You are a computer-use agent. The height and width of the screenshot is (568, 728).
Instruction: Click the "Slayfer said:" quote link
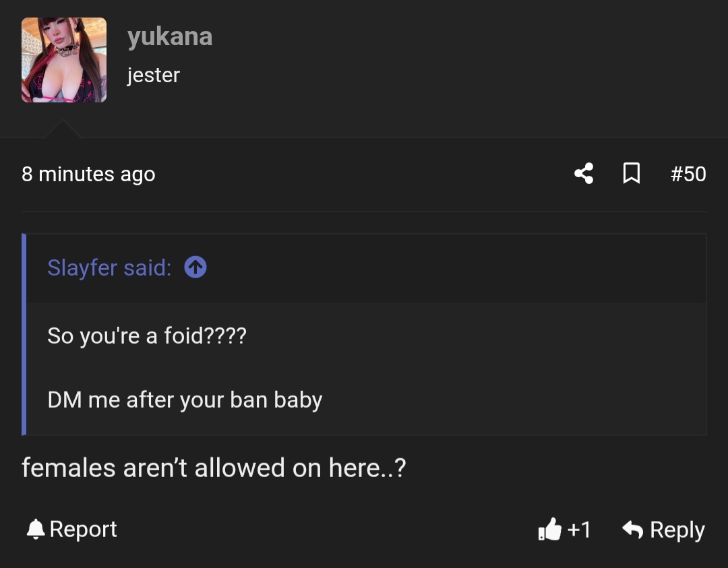[109, 267]
